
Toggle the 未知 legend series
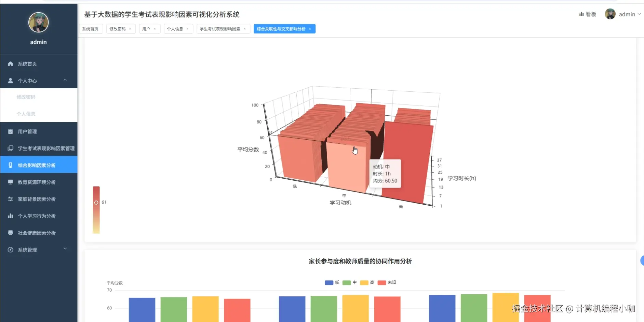(x=387, y=283)
